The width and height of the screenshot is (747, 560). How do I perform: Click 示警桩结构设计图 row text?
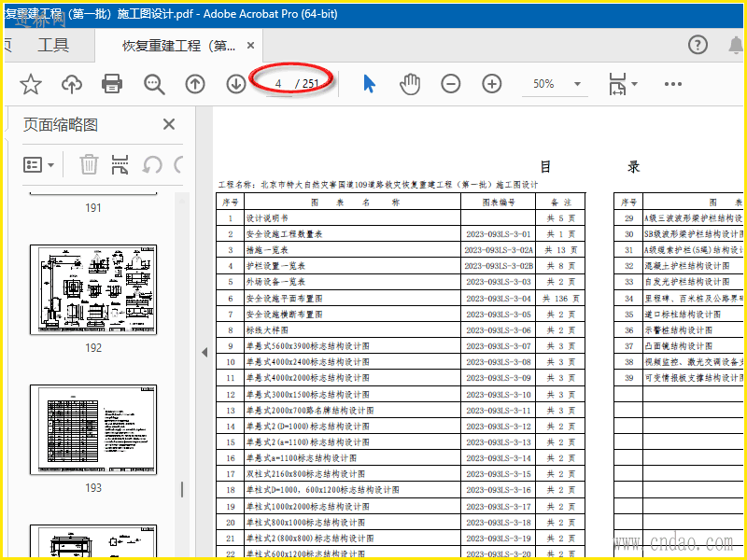coord(679,330)
